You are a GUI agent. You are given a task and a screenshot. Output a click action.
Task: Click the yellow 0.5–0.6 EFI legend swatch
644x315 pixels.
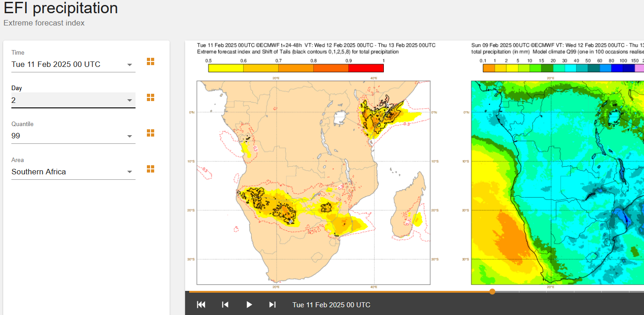(226, 68)
